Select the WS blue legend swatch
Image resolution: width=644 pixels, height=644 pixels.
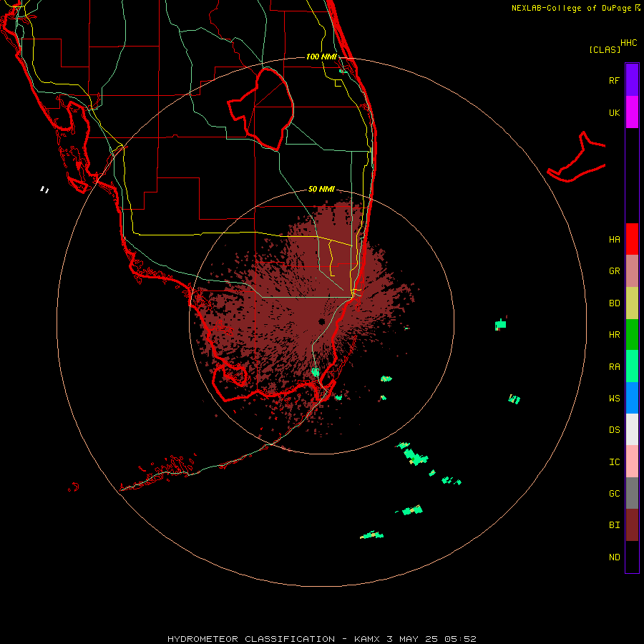tap(632, 398)
